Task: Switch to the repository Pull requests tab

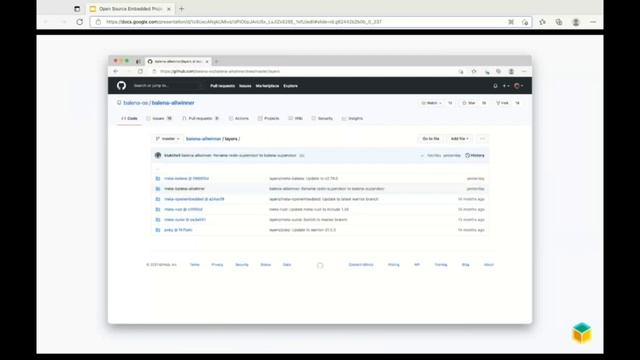Action: 200,118
